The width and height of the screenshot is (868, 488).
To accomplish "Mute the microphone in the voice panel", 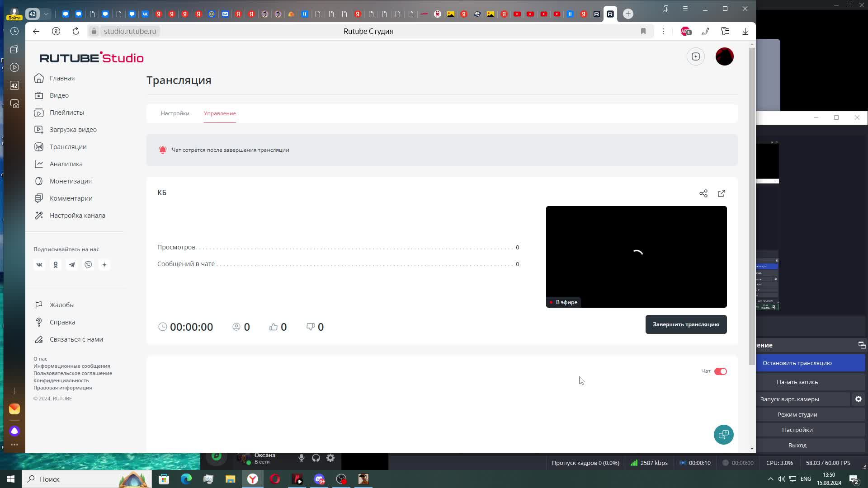I will [x=301, y=458].
